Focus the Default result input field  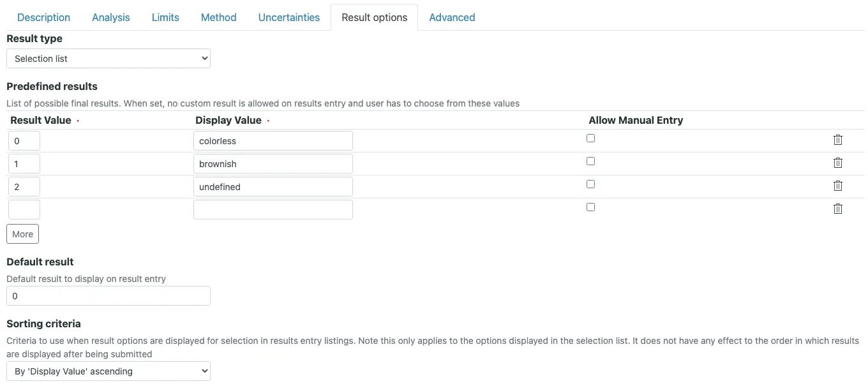pyautogui.click(x=108, y=296)
